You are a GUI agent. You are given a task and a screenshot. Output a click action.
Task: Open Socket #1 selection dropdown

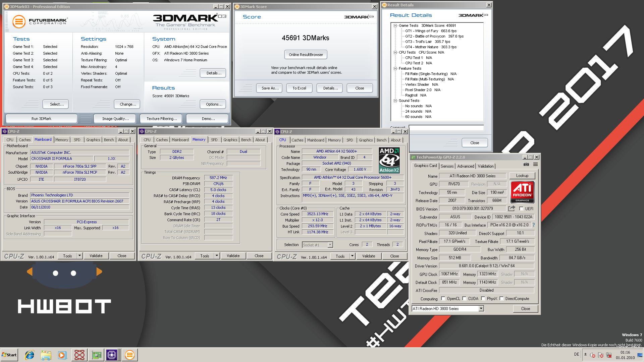pyautogui.click(x=330, y=245)
